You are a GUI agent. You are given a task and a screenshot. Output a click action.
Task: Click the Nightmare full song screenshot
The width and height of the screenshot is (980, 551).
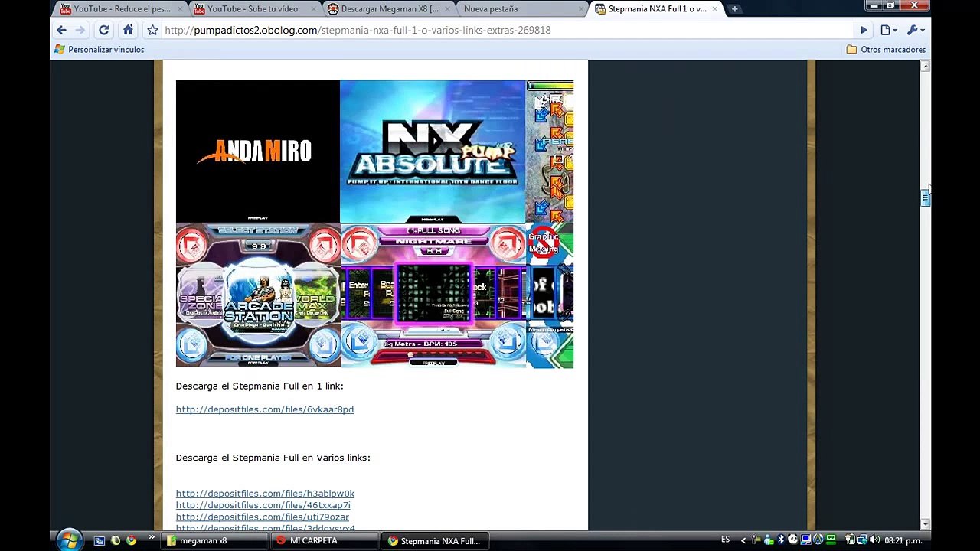point(433,295)
